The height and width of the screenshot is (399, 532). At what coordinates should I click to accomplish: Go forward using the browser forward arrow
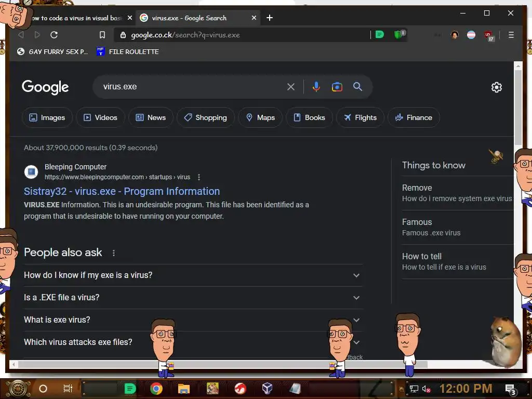[37, 35]
